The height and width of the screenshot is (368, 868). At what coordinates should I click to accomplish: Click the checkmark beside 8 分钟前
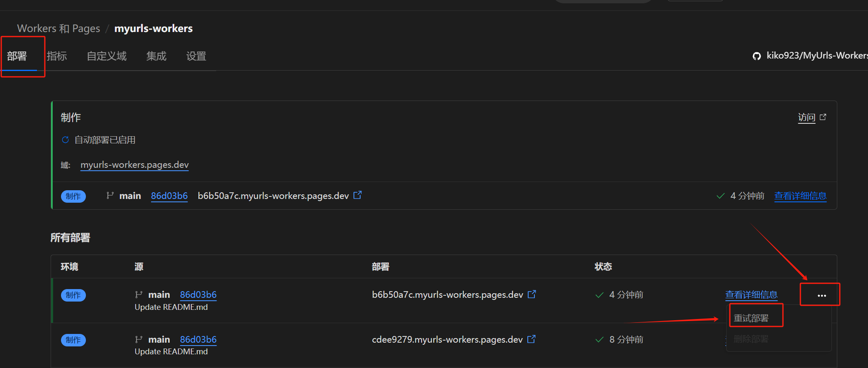[x=600, y=340]
